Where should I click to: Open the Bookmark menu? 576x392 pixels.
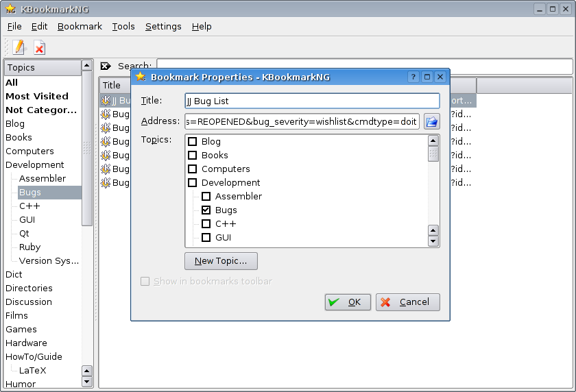click(80, 27)
